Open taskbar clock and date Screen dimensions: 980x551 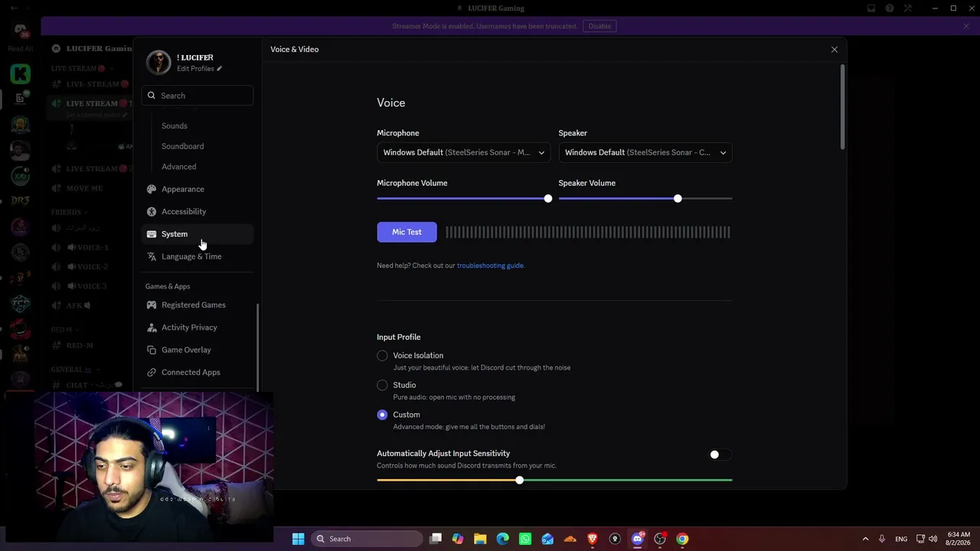958,539
